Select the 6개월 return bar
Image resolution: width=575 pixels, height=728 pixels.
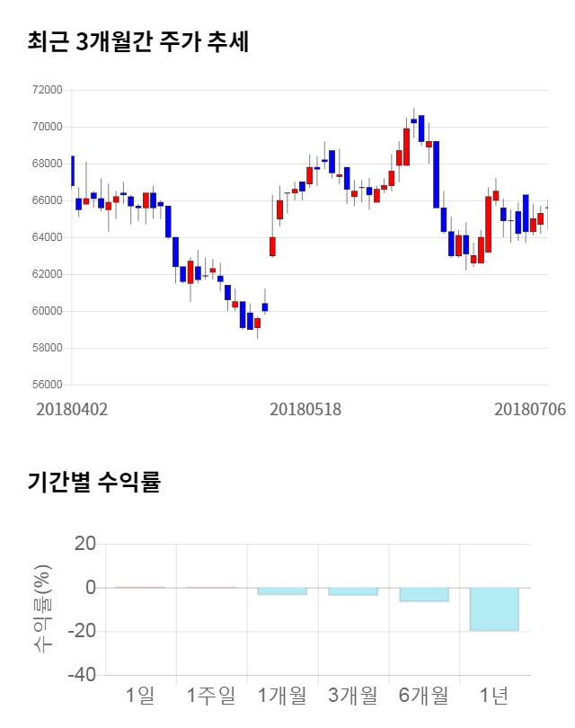tap(423, 594)
